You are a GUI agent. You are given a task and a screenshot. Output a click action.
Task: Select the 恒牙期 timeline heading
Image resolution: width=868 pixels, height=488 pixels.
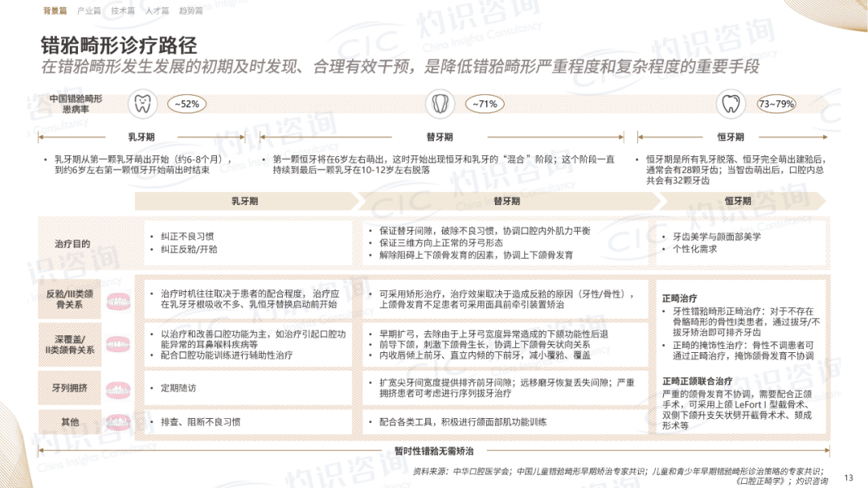[731, 137]
